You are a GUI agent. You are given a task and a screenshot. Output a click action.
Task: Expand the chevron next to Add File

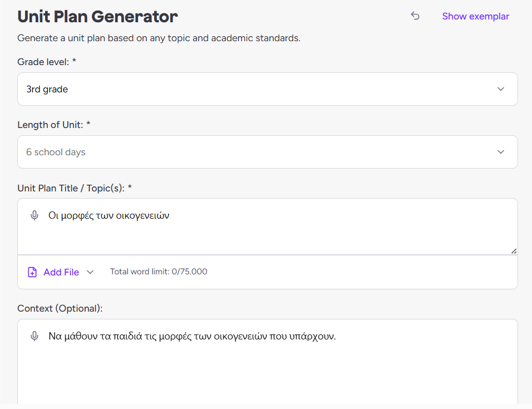point(90,272)
